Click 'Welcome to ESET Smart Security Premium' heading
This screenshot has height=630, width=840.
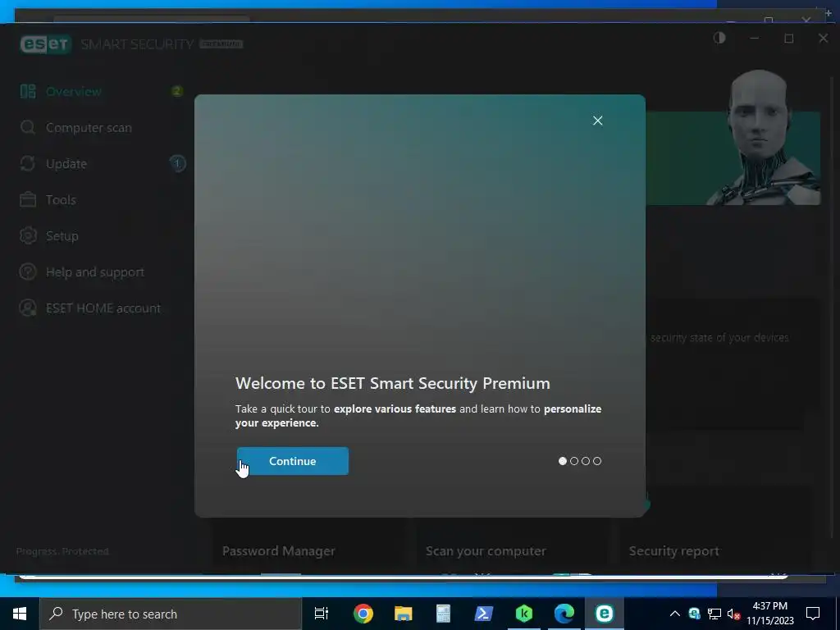pyautogui.click(x=393, y=384)
